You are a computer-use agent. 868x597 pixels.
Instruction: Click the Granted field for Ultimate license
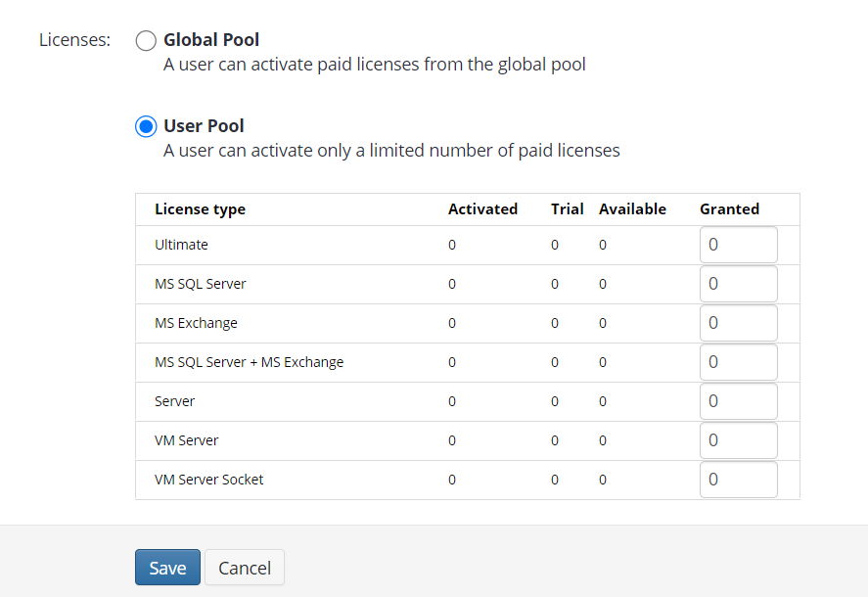coord(738,244)
